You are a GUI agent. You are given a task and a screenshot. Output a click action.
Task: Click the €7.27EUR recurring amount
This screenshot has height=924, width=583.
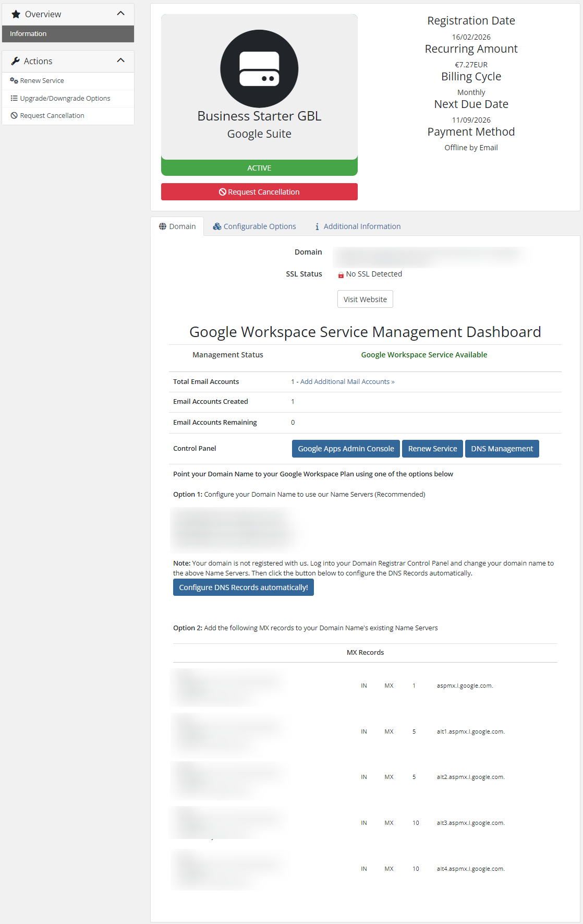tap(471, 65)
